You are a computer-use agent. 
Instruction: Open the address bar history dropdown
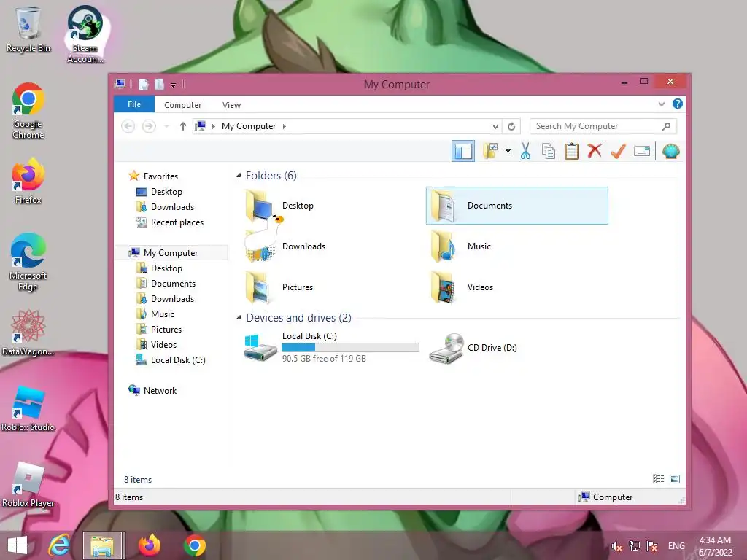tap(495, 126)
